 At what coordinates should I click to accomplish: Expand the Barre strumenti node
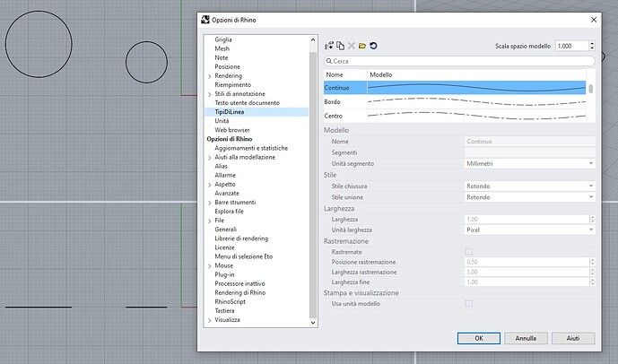tap(210, 203)
